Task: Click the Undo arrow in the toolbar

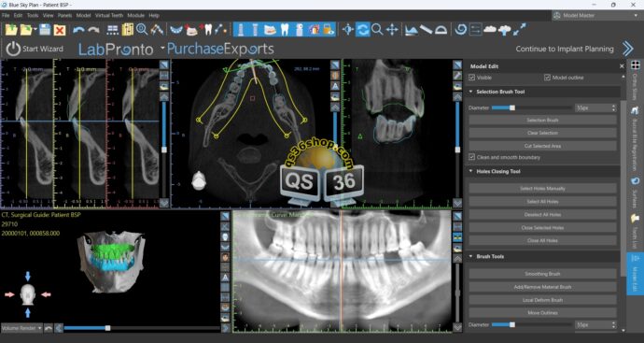Action: click(78, 30)
